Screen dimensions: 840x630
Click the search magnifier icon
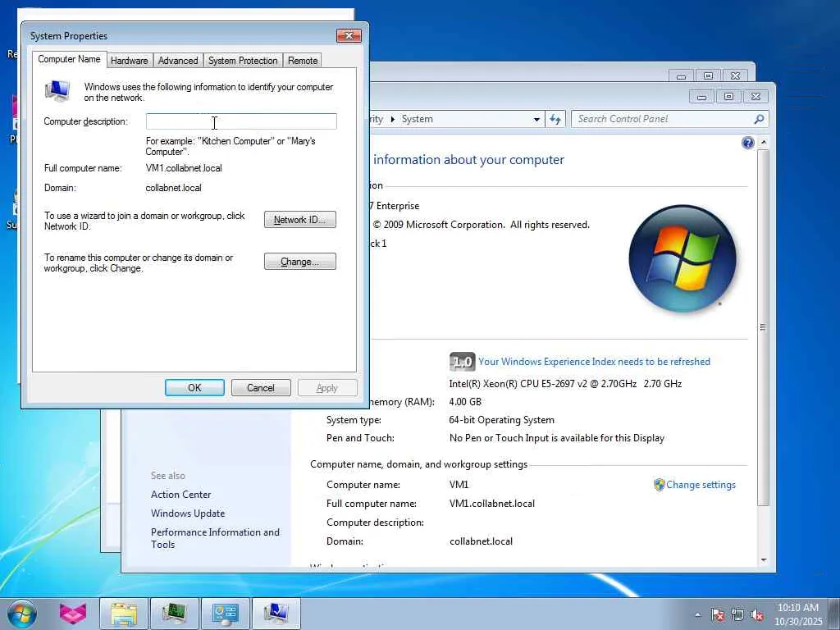pos(759,119)
